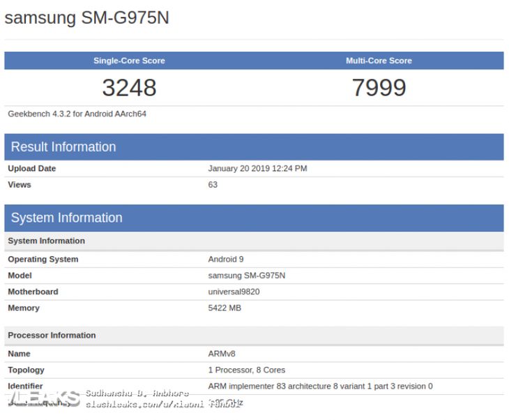Select the 'universal9820' motherboard value
This screenshot has height=420, width=509.
pyautogui.click(x=234, y=292)
